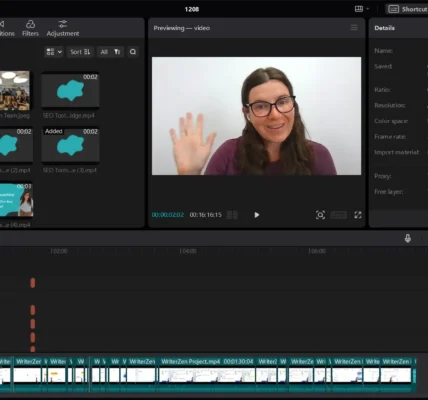
Task: Expand the layout dropdown arrow in title bar
Action: [368, 9]
